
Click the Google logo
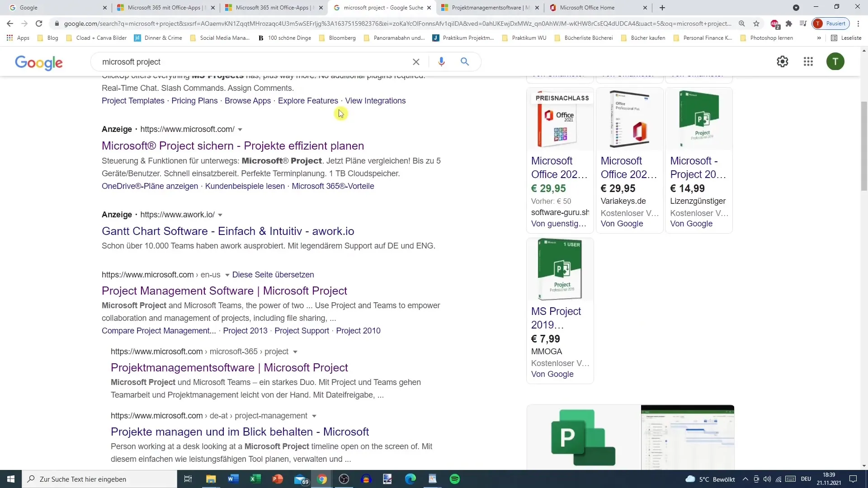[x=39, y=63]
